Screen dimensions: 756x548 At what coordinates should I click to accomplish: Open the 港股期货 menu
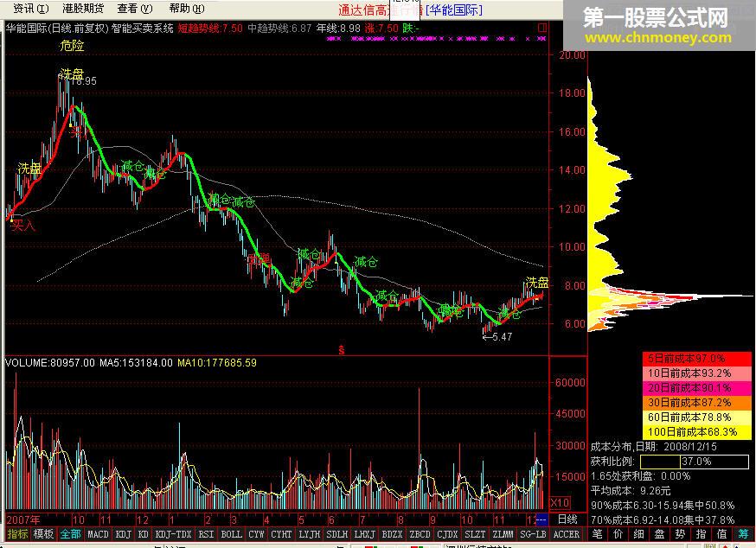83,8
